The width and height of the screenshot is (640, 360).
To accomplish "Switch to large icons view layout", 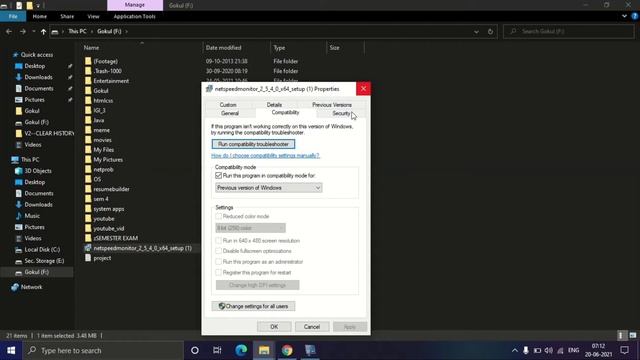I will pos(633,335).
